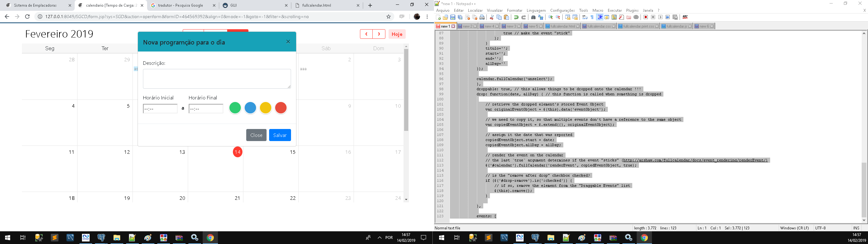Go to next month with right chevron

[379, 34]
